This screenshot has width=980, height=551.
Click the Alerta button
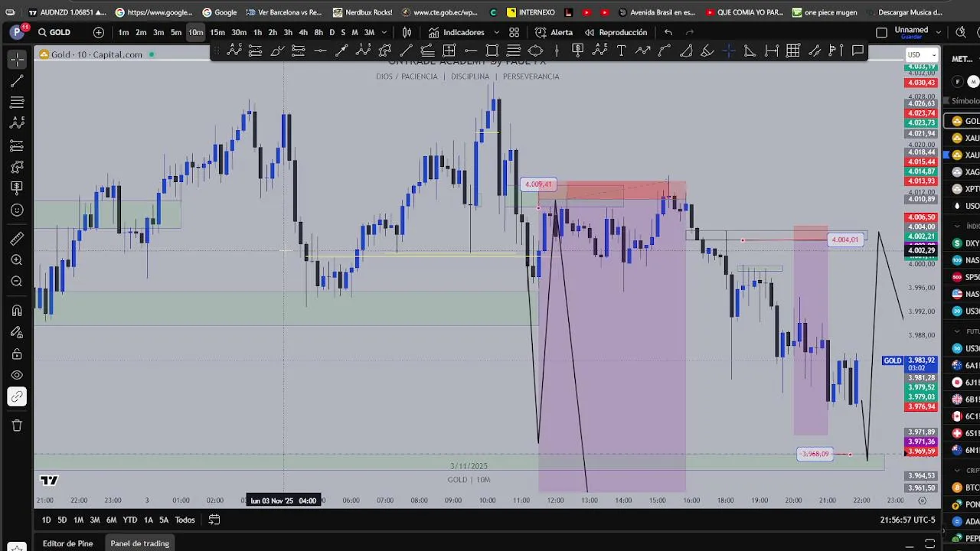tap(554, 32)
